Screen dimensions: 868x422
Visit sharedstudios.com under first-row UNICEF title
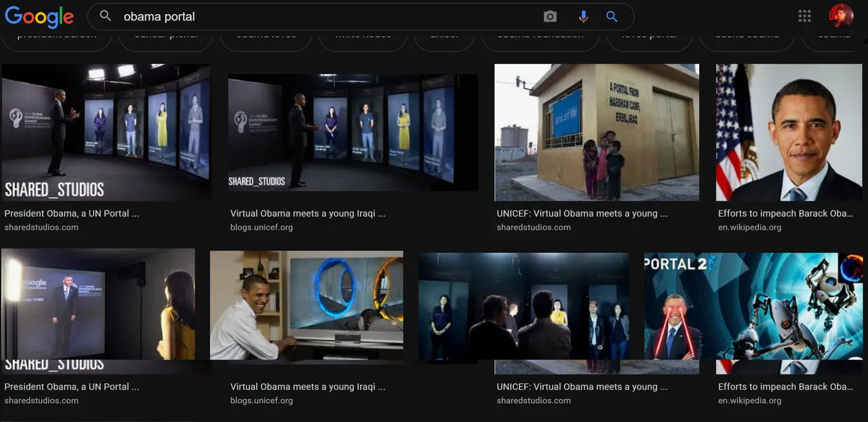(534, 227)
